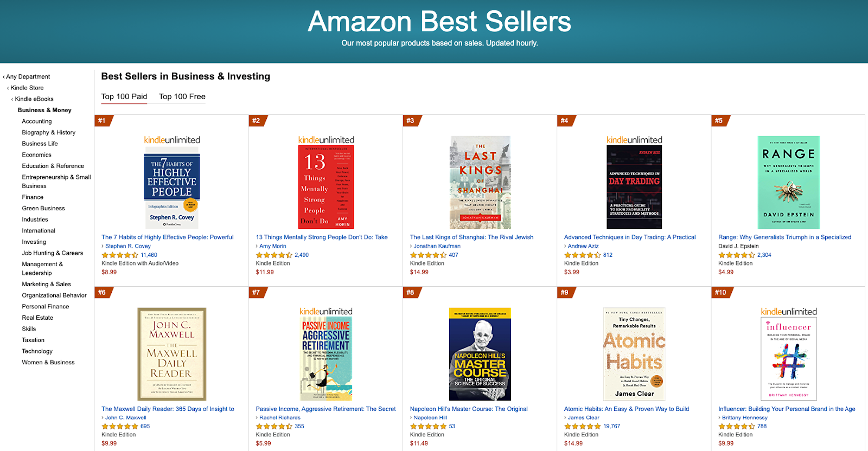Click the kindleunlimited logo above Influencer
The width and height of the screenshot is (868, 451).
789,311
